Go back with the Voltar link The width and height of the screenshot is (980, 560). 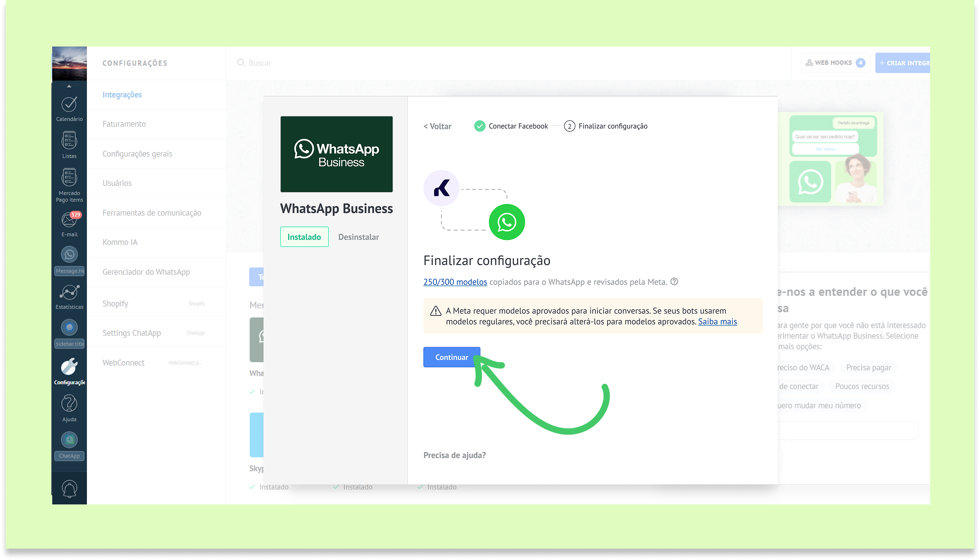pos(437,126)
